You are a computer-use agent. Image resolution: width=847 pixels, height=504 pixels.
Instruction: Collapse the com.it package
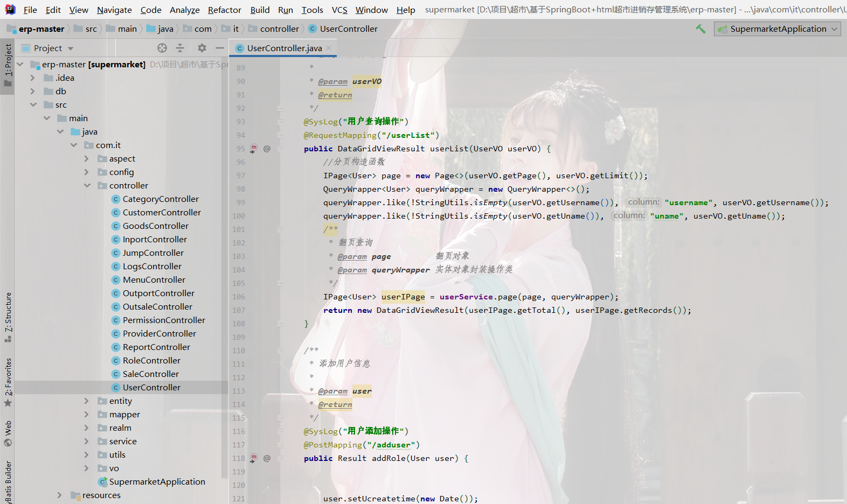point(73,145)
